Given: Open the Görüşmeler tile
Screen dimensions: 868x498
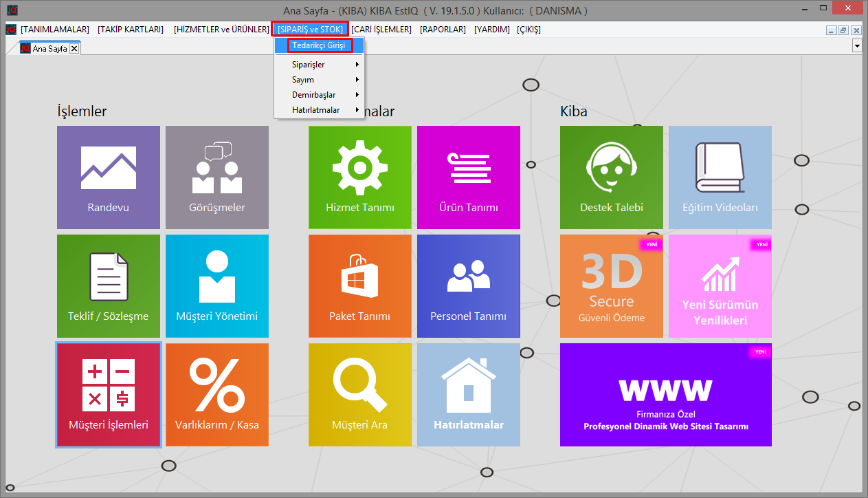Looking at the screenshot, I should click(217, 177).
